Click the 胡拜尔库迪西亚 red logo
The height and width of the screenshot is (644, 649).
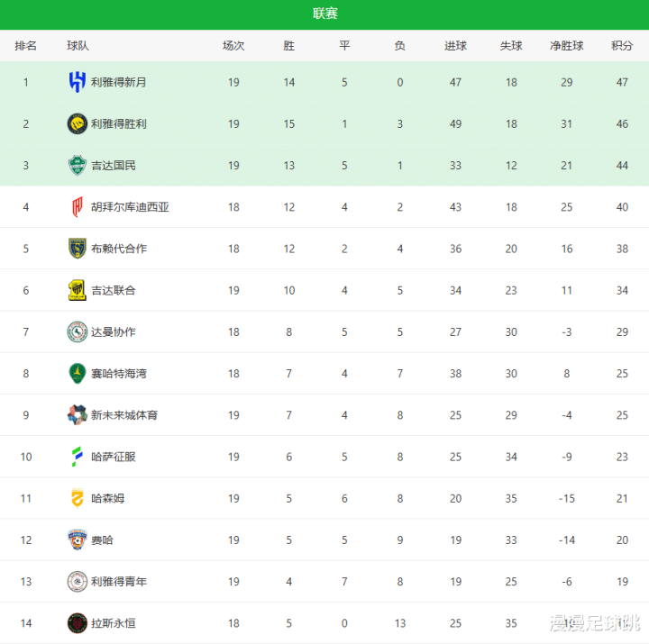77,207
